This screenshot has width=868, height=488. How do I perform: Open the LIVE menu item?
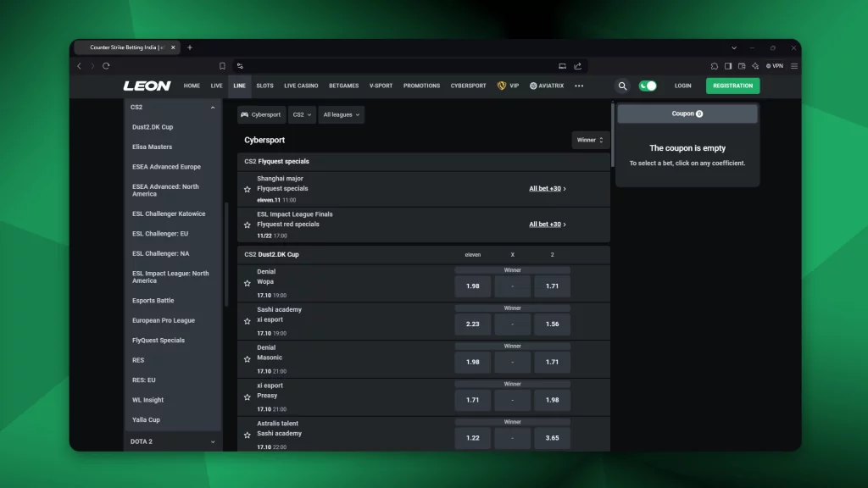click(216, 86)
